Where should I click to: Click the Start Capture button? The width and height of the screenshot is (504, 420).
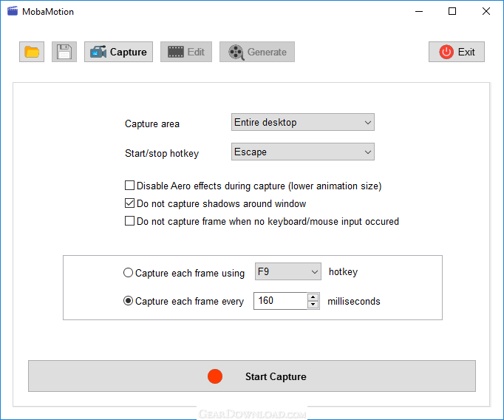click(252, 376)
